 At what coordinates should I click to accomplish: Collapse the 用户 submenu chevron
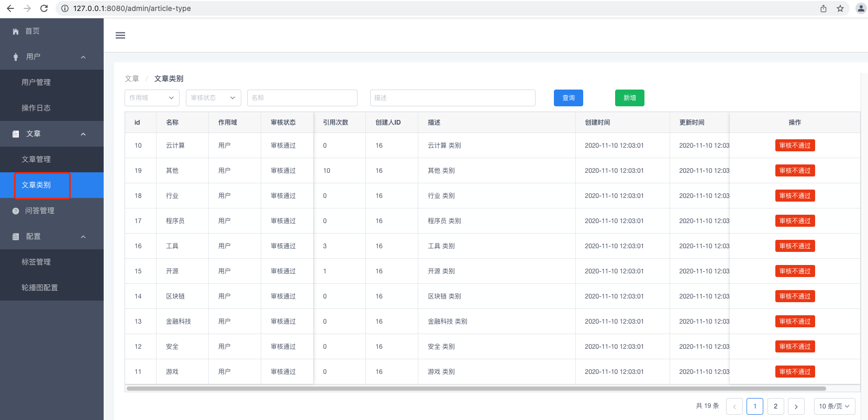(83, 57)
